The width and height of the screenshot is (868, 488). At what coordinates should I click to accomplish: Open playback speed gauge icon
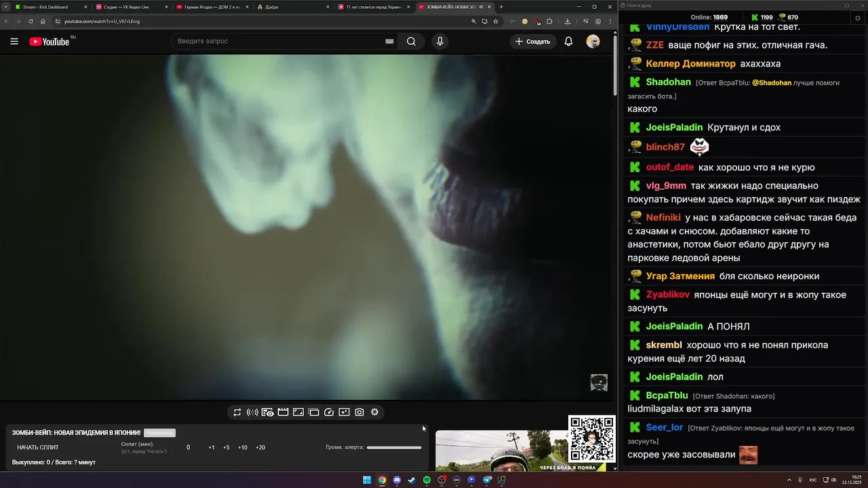(x=329, y=412)
